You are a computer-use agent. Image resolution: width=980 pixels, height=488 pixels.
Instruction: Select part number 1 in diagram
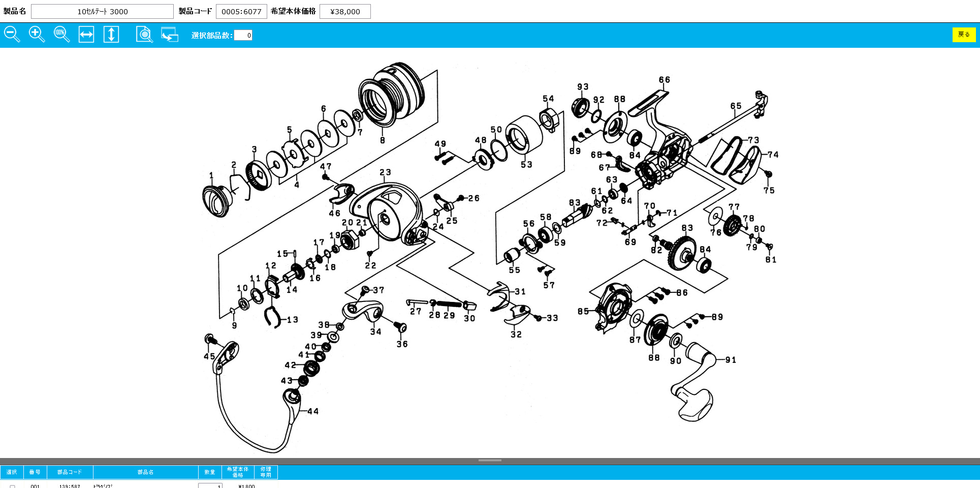click(211, 175)
